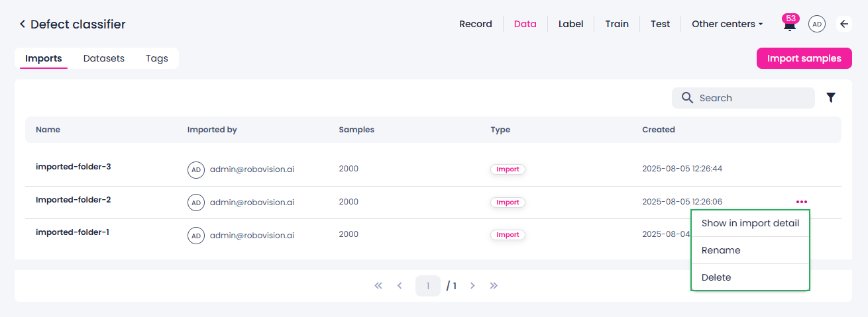This screenshot has width=868, height=317.
Task: Open the imported-folder-3 row
Action: [433, 169]
